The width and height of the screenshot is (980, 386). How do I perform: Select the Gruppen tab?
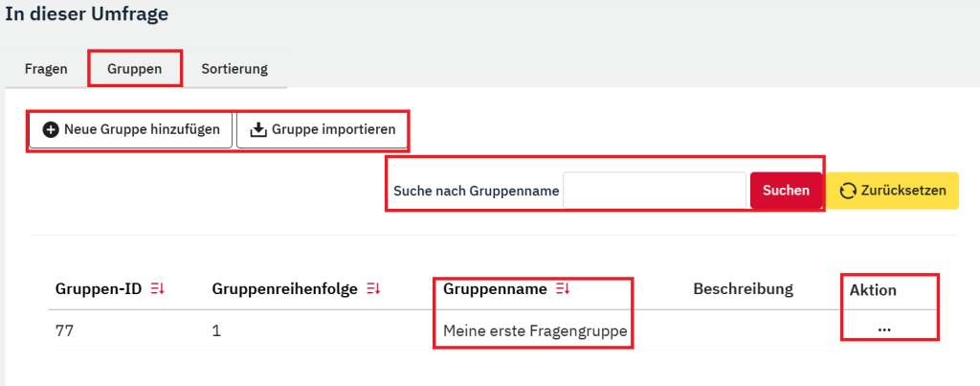pyautogui.click(x=134, y=69)
